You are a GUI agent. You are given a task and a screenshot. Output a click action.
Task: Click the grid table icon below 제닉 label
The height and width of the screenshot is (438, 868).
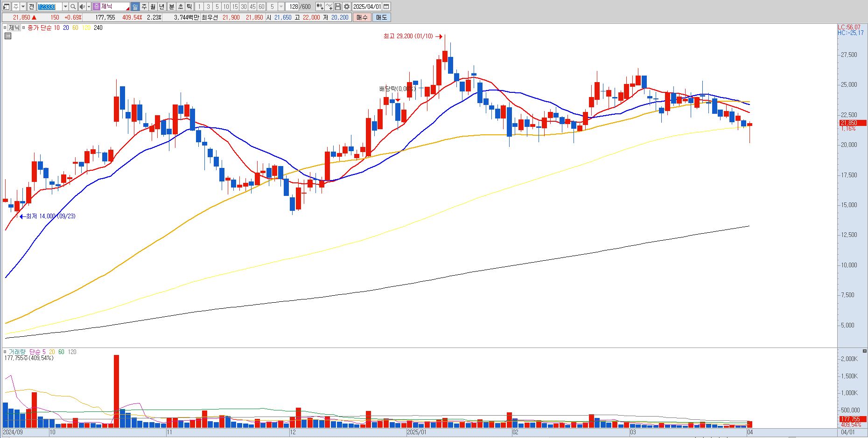8,35
